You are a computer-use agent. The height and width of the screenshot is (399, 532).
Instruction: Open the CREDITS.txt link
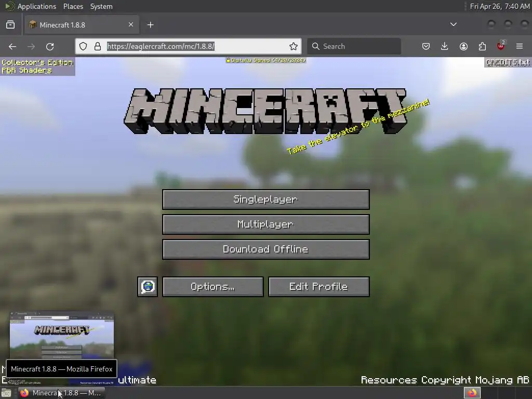click(508, 62)
